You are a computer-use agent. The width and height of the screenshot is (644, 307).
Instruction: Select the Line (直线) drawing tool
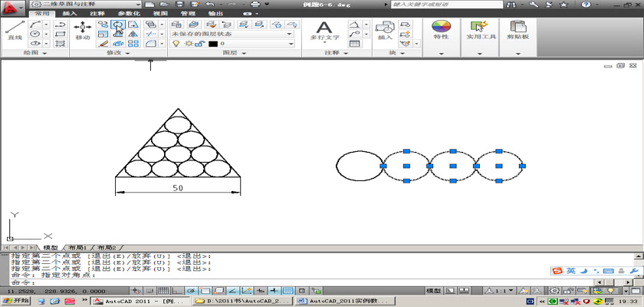point(14,31)
